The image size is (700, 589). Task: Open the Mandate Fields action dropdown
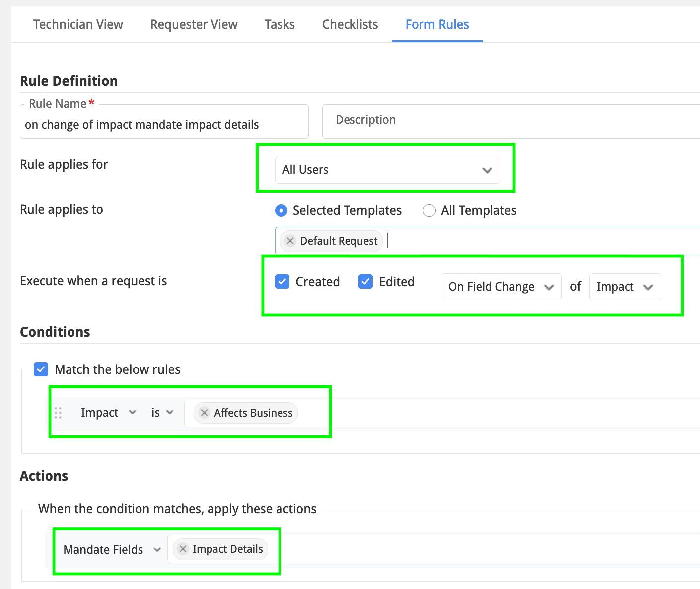click(112, 549)
